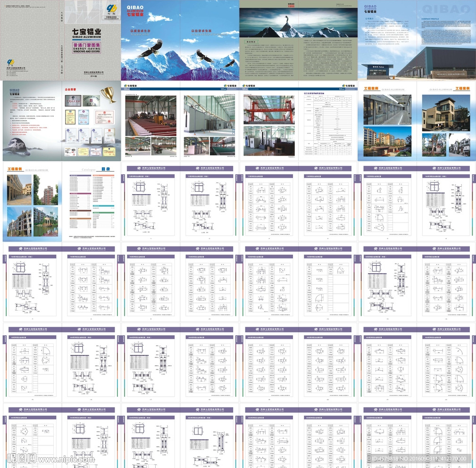
Task: Click the 'Catalogue' heading text
Action: pyautogui.click(x=88, y=170)
